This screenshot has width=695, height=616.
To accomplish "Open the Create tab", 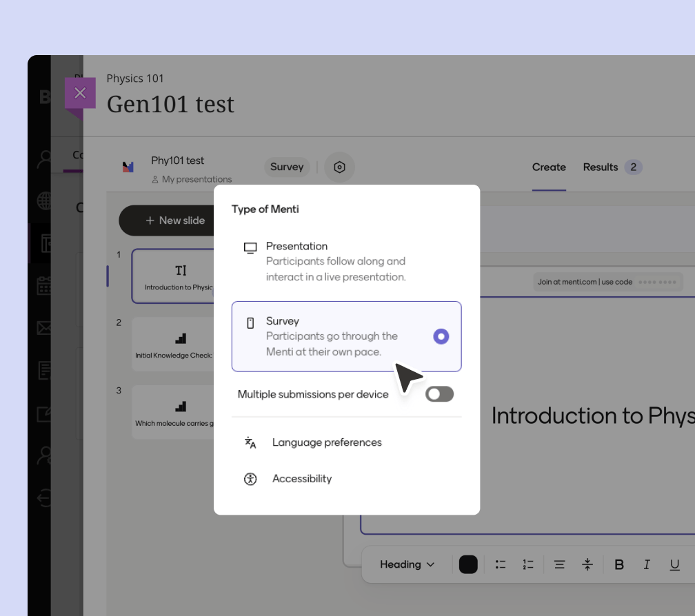I will 549,167.
